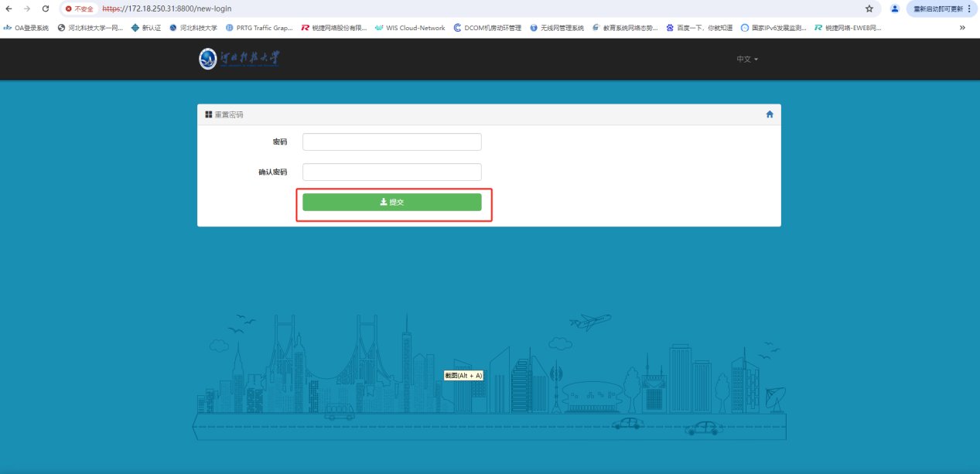The image size is (980, 474).
Task: Open the 新认证 bookmark
Action: coord(146,28)
